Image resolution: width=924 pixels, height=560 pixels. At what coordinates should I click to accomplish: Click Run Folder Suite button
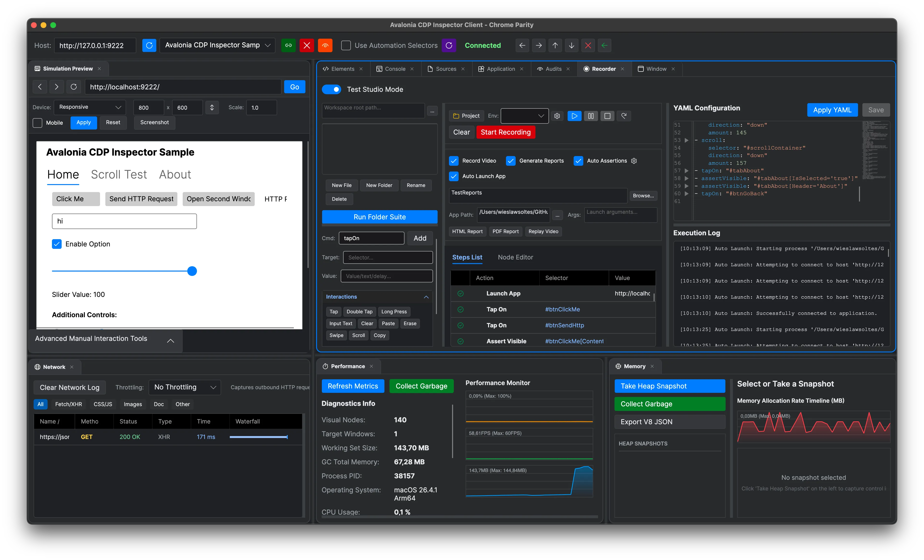(380, 217)
